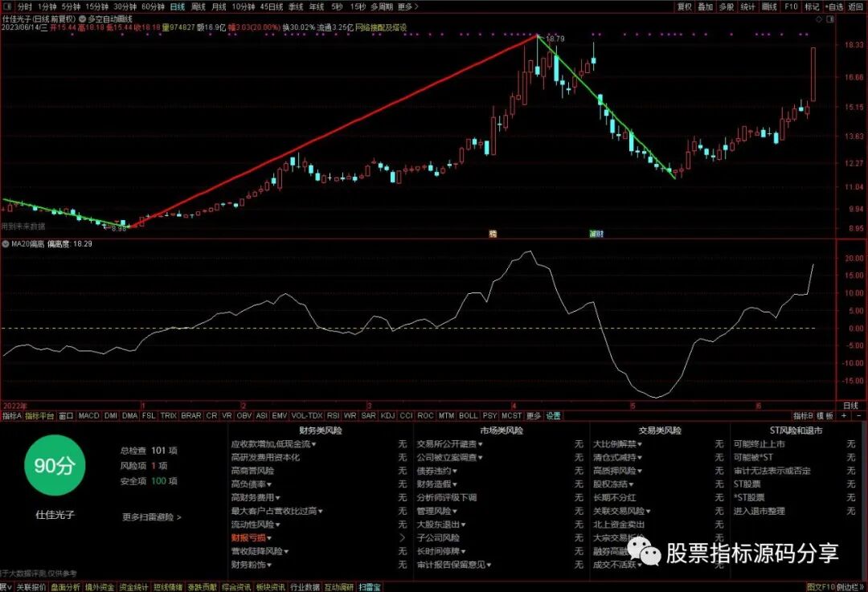Viewport: 868px width, 592px height.
Task: Switch the indicator to RSI
Action: click(x=333, y=415)
